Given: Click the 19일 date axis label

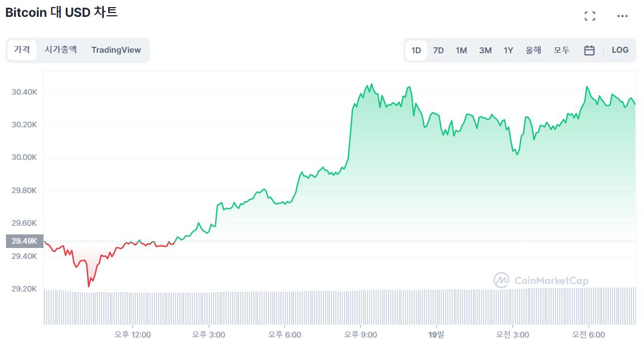Looking at the screenshot, I should [436, 334].
